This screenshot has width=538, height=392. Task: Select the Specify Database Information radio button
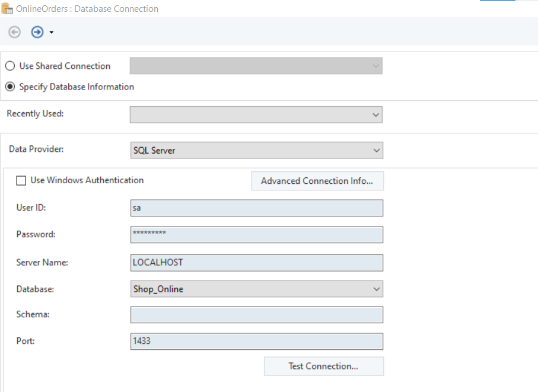(9, 87)
